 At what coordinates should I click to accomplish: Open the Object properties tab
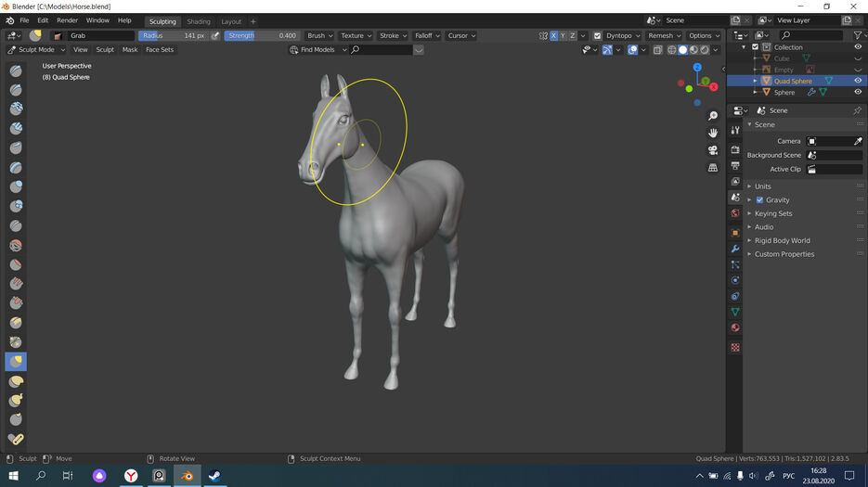(735, 233)
